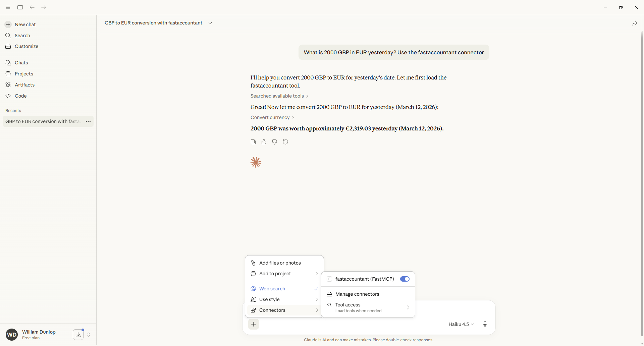
Task: Expand the chat title dropdown
Action: [x=210, y=23]
